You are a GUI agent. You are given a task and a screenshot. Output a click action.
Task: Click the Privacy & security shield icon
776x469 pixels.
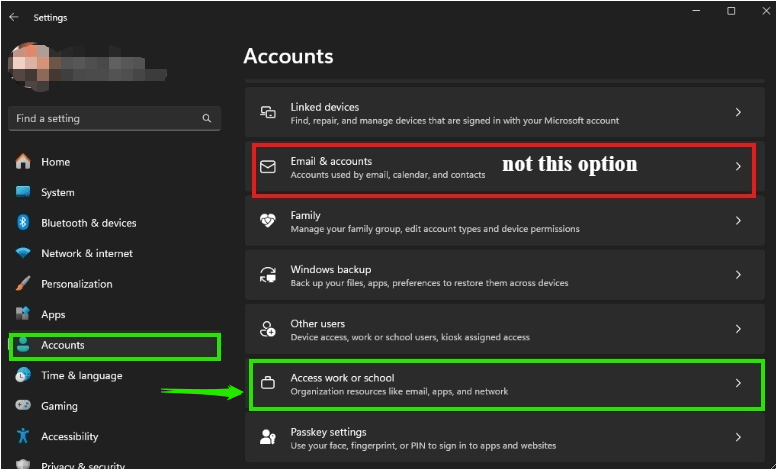(x=23, y=464)
